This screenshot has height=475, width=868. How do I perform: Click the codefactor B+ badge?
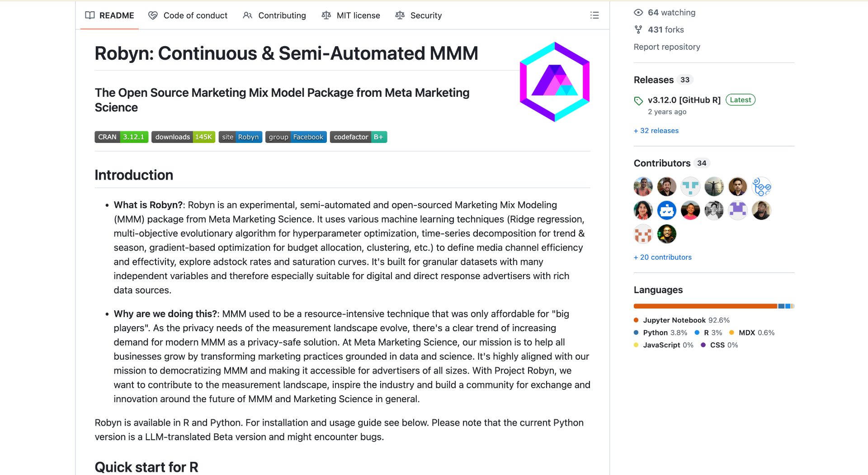pyautogui.click(x=359, y=137)
